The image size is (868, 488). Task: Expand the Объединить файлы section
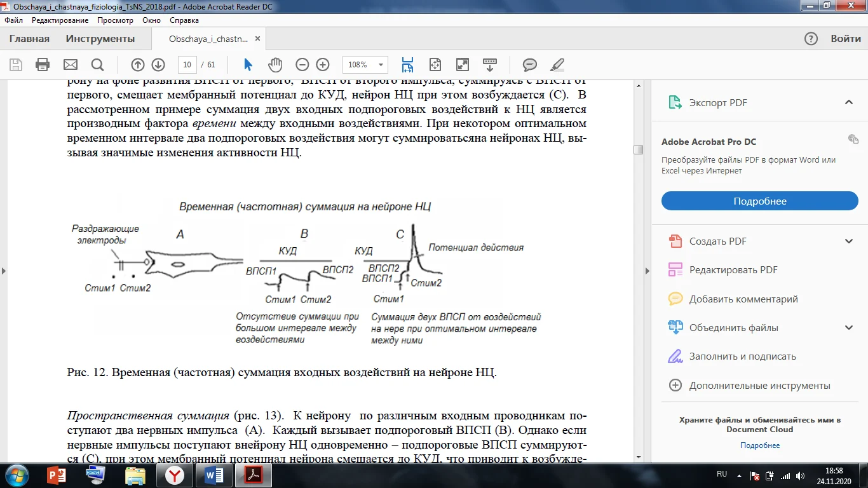click(848, 328)
